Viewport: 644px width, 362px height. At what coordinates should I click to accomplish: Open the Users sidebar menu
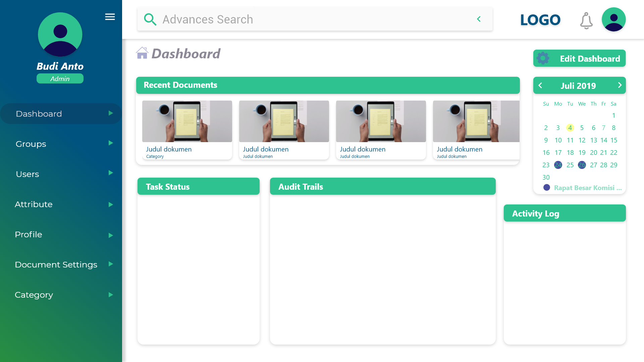(x=28, y=174)
